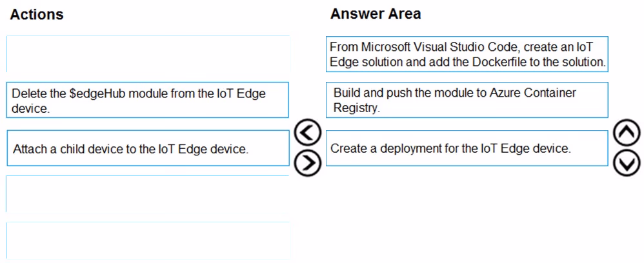Select the 'create an IoT Edge solution' answer
This screenshot has width=644, height=263.
pyautogui.click(x=467, y=54)
